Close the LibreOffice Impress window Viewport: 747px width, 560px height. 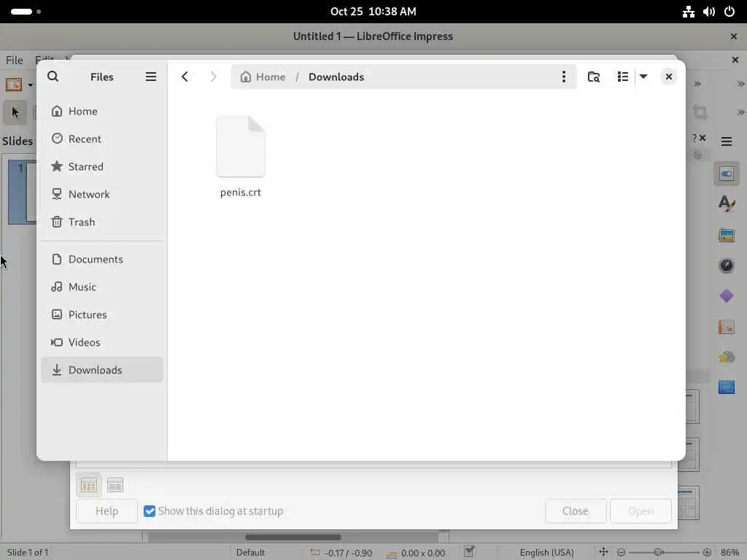(x=733, y=36)
